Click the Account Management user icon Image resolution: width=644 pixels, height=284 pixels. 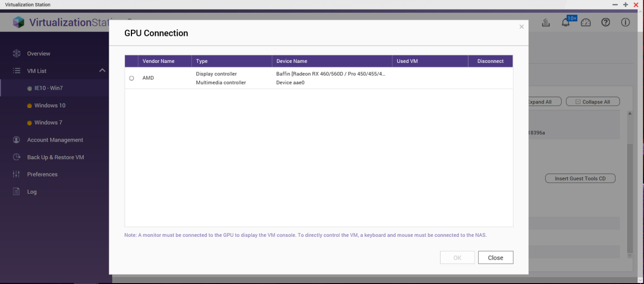tap(16, 139)
